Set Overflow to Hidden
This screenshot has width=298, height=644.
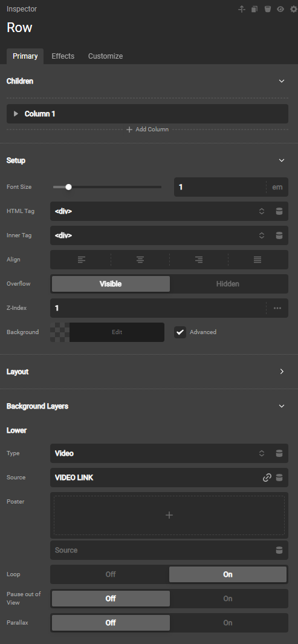coord(228,284)
